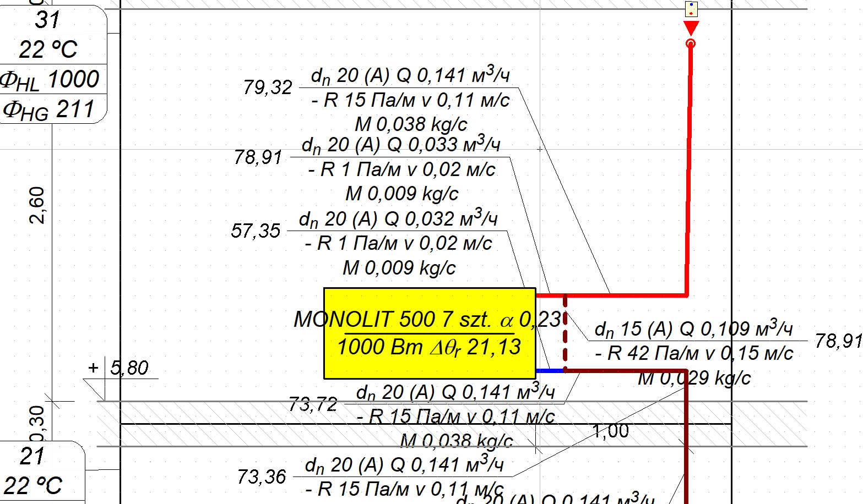The width and height of the screenshot is (863, 504).
Task: Select the 78,91 value beside dn 15 label
Action: point(838,341)
